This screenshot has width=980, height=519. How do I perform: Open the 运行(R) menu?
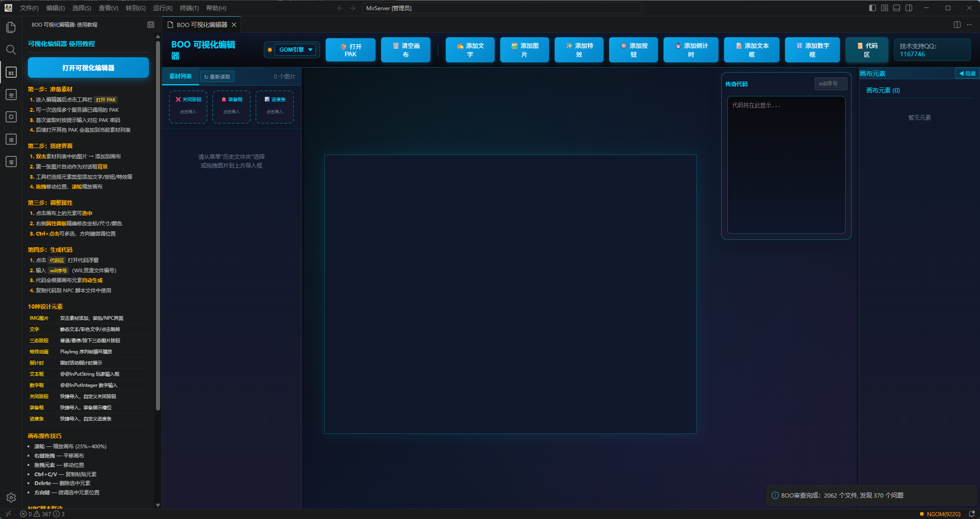(162, 8)
